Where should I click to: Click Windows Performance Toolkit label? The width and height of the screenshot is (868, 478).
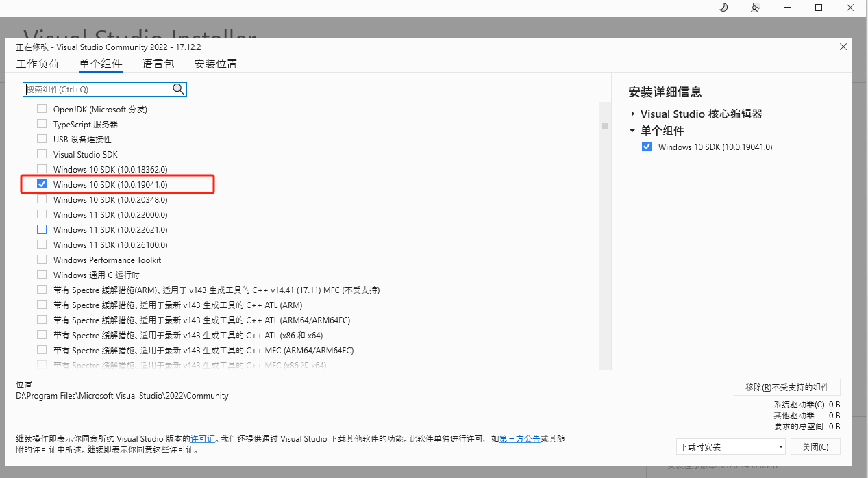click(108, 260)
